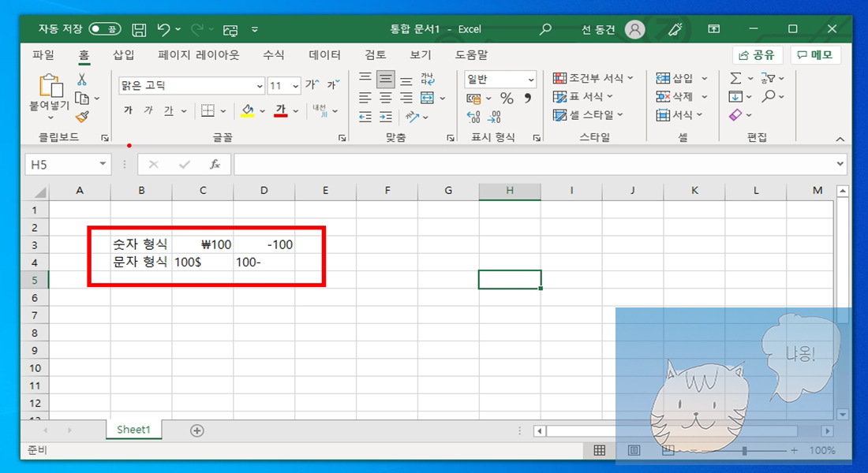Viewport: 868px width, 473px height.
Task: Apply borders with the border icon
Action: coord(208,110)
